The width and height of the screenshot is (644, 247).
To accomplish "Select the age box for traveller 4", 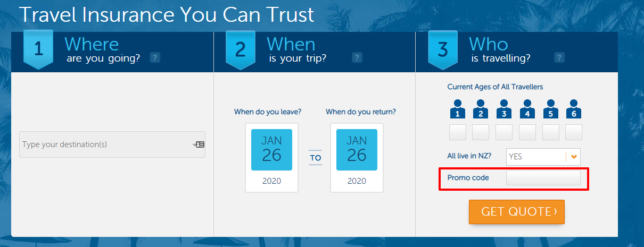I will coord(527,132).
